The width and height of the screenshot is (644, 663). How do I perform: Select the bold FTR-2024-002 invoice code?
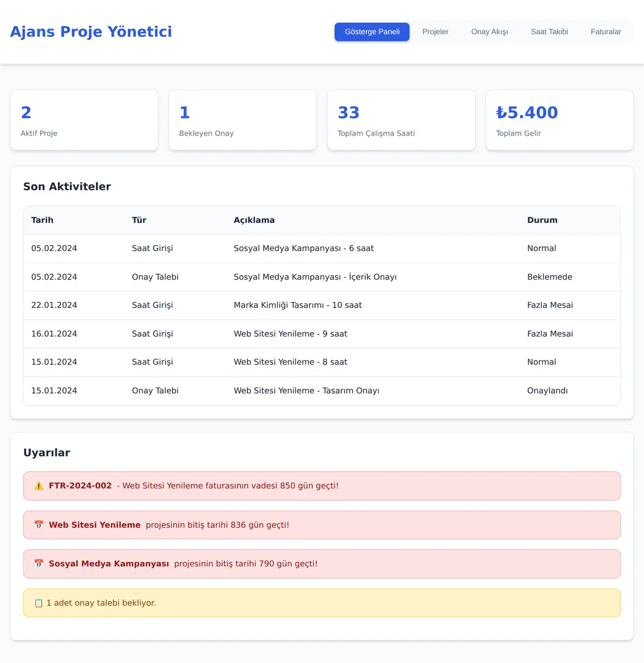pos(80,486)
